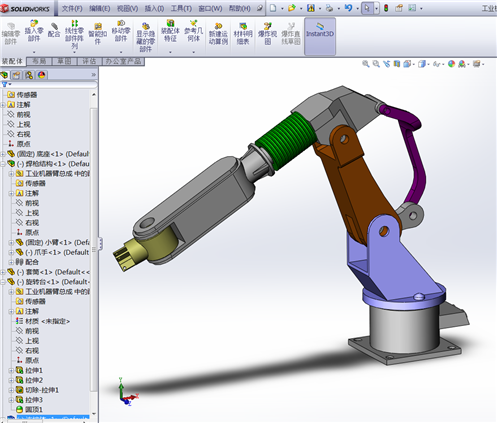Click the Undo button in toolbar
The width and height of the screenshot is (497, 423).
pos(348,8)
